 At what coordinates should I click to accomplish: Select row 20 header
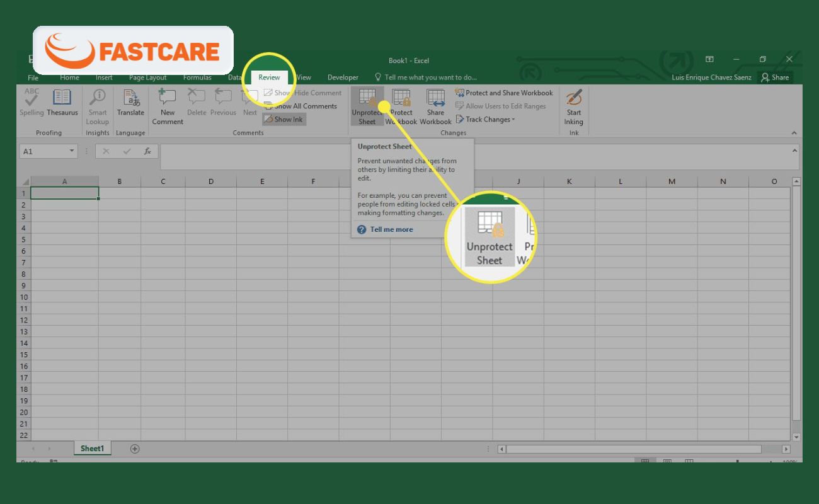coord(24,412)
